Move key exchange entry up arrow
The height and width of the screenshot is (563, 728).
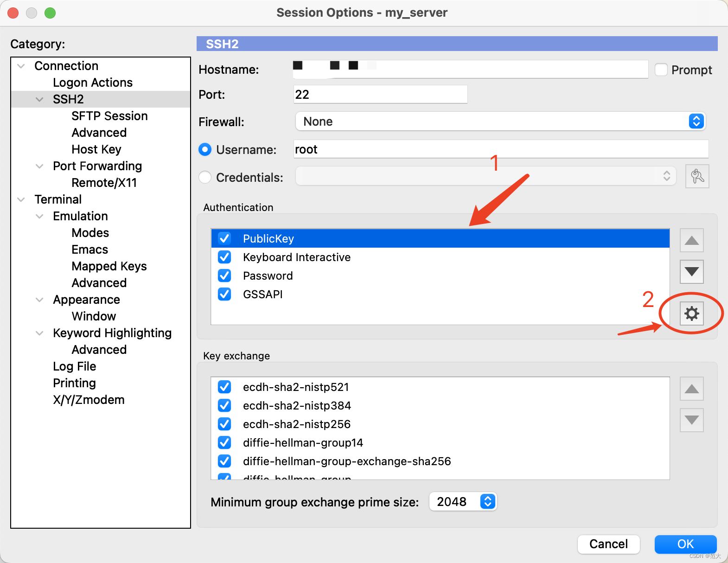pos(691,389)
